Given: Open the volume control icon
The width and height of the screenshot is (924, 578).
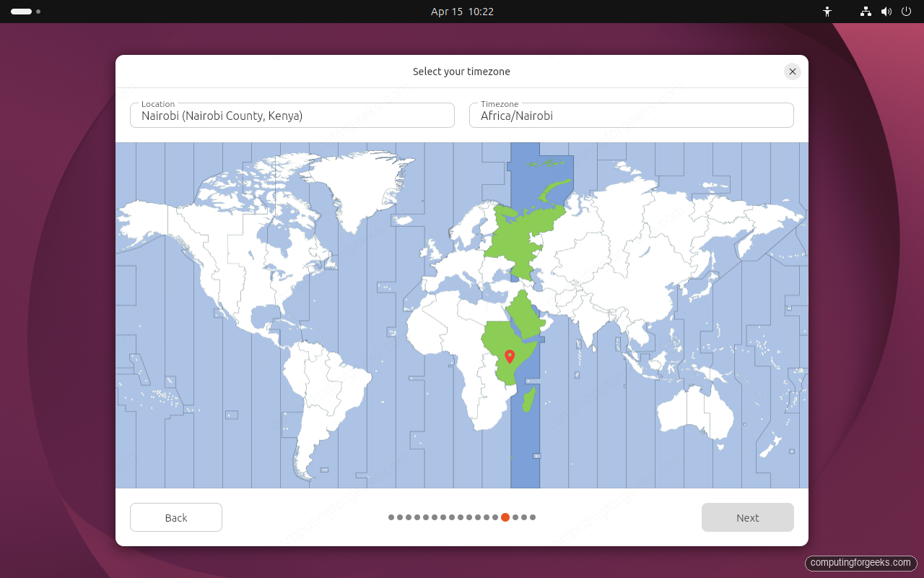Looking at the screenshot, I should pyautogui.click(x=886, y=12).
